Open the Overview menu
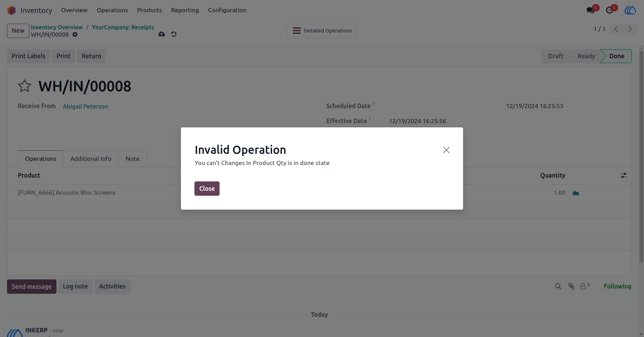Screen dimensions: 644x337 (x=74, y=10)
